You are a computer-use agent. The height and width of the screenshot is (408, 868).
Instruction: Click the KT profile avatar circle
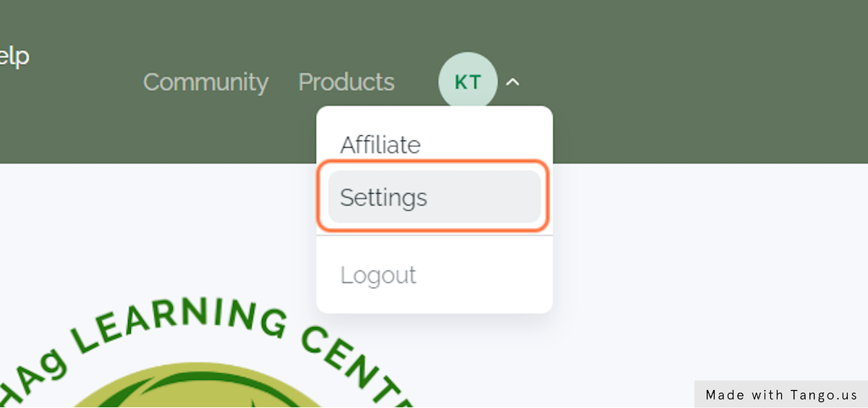[468, 82]
